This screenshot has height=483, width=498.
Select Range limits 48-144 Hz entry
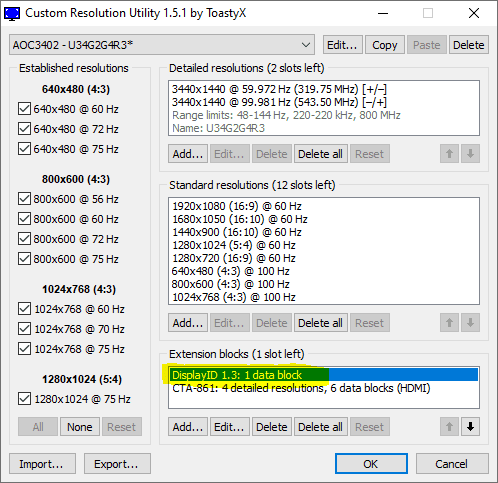pos(323,115)
